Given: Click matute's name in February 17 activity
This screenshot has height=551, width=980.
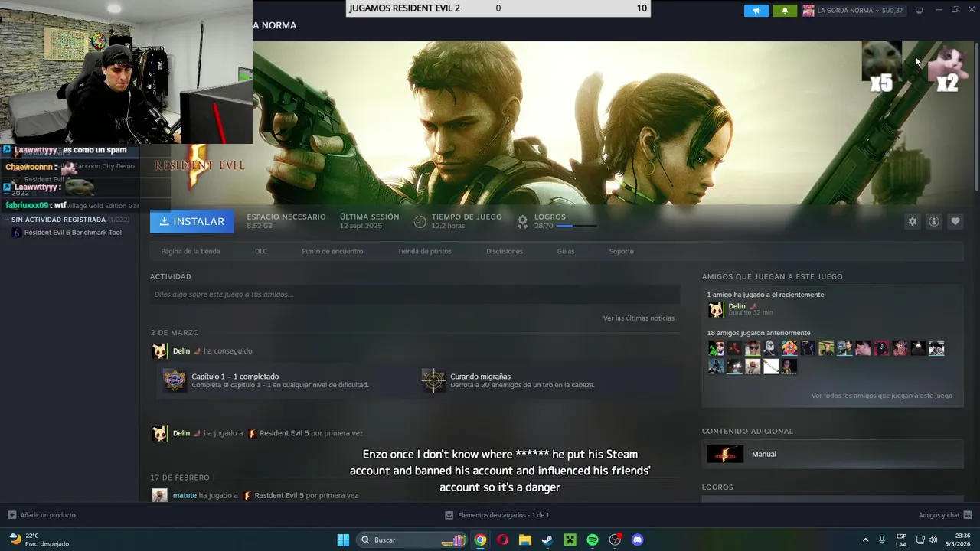Looking at the screenshot, I should tap(185, 495).
